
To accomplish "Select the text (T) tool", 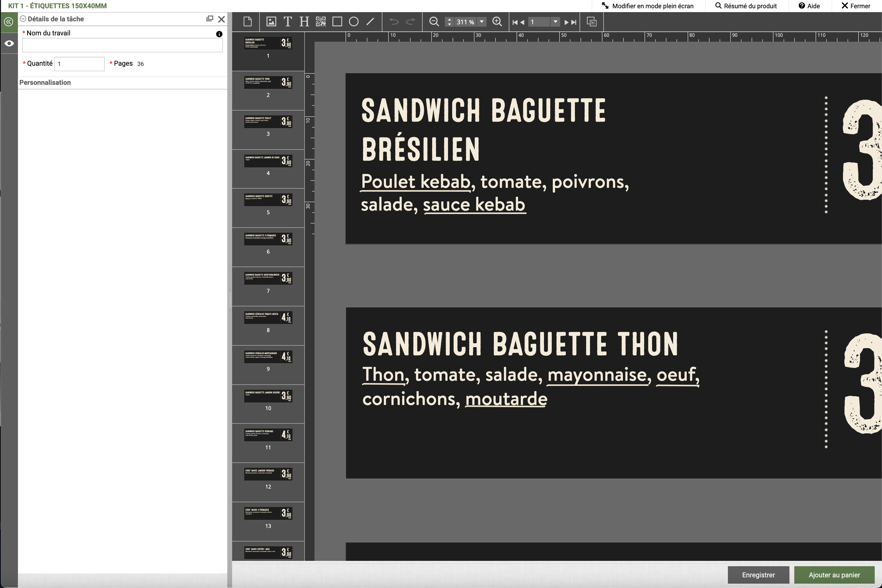I will pos(288,22).
